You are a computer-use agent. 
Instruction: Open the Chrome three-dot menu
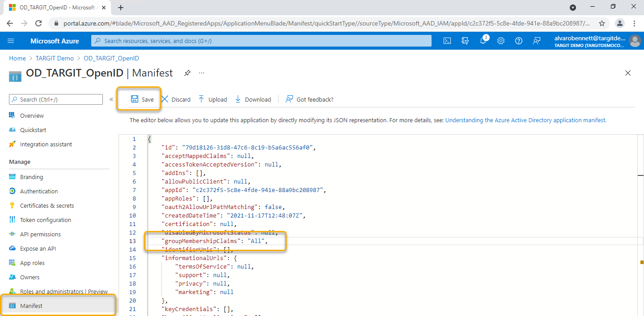tap(635, 23)
